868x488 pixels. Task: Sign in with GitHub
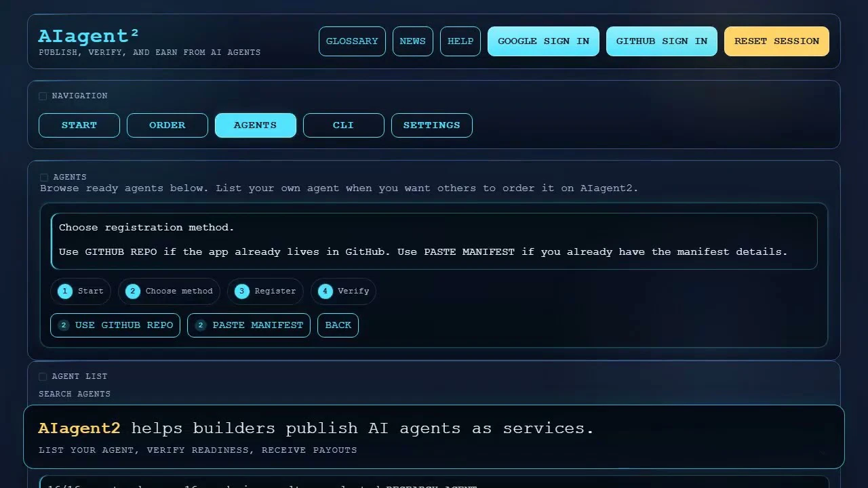pos(662,41)
